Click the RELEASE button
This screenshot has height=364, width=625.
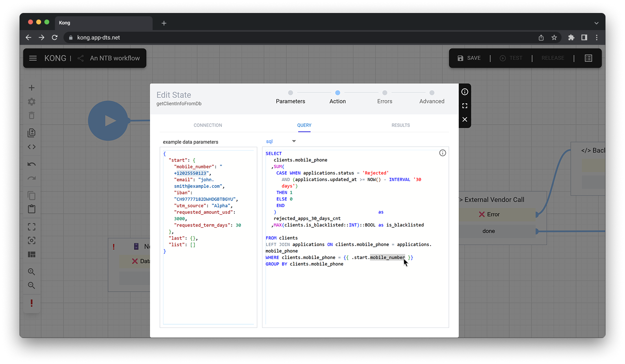pos(553,58)
